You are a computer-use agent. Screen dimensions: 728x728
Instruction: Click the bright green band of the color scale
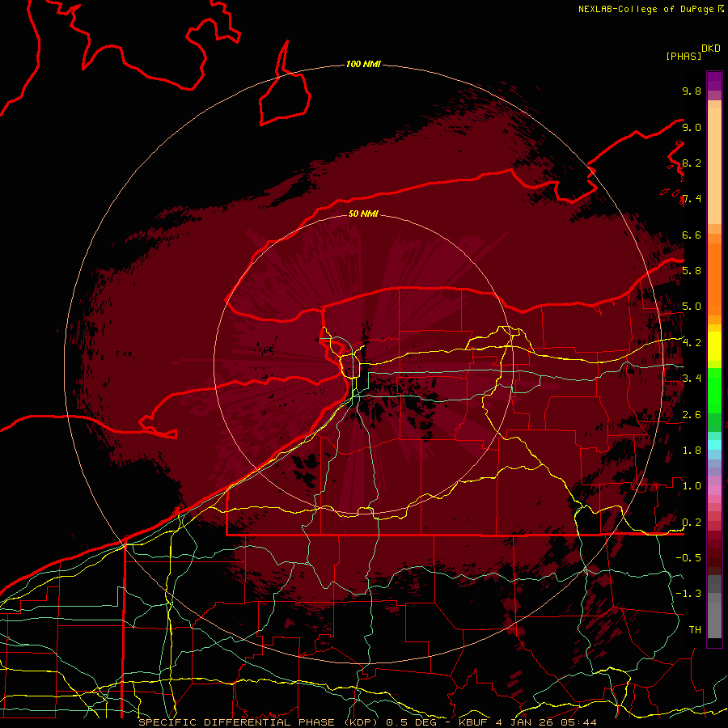[714, 392]
